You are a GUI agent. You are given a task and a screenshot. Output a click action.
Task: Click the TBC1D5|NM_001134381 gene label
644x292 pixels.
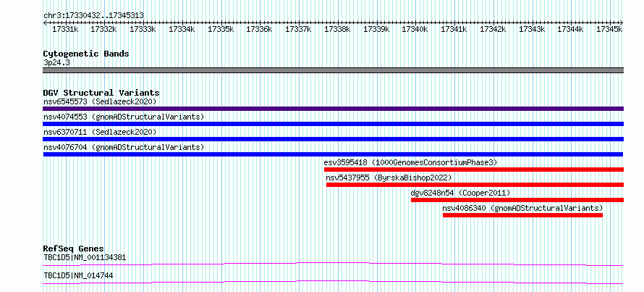pyautogui.click(x=85, y=258)
